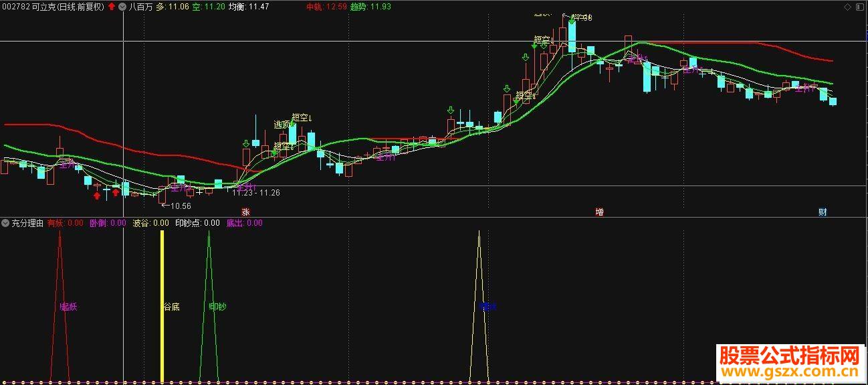
Task: Toggle the side panel icon at top right
Action: click(x=861, y=7)
